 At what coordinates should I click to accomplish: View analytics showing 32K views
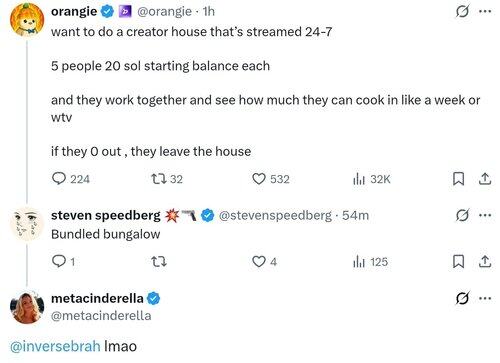pyautogui.click(x=371, y=179)
